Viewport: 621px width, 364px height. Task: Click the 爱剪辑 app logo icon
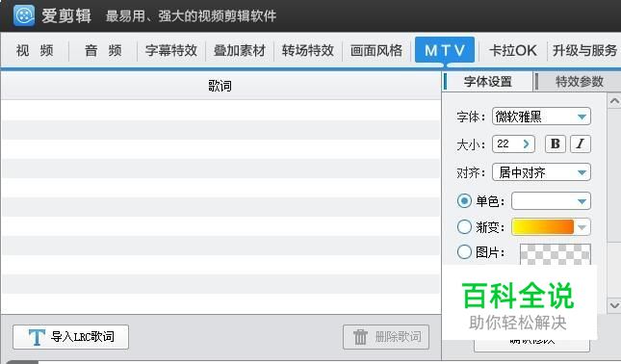pos(23,15)
